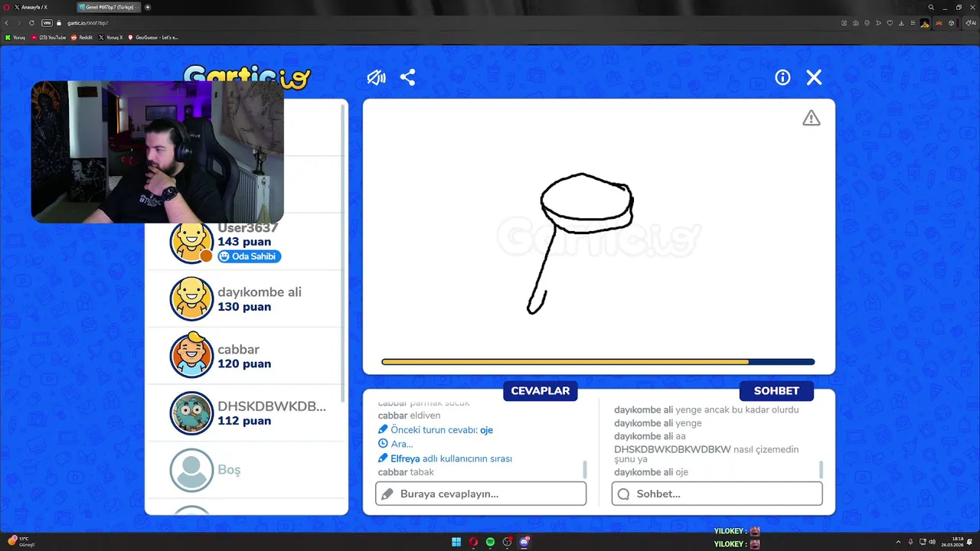
Task: Click the 'cabbar eldiven' answer
Action: [409, 416]
